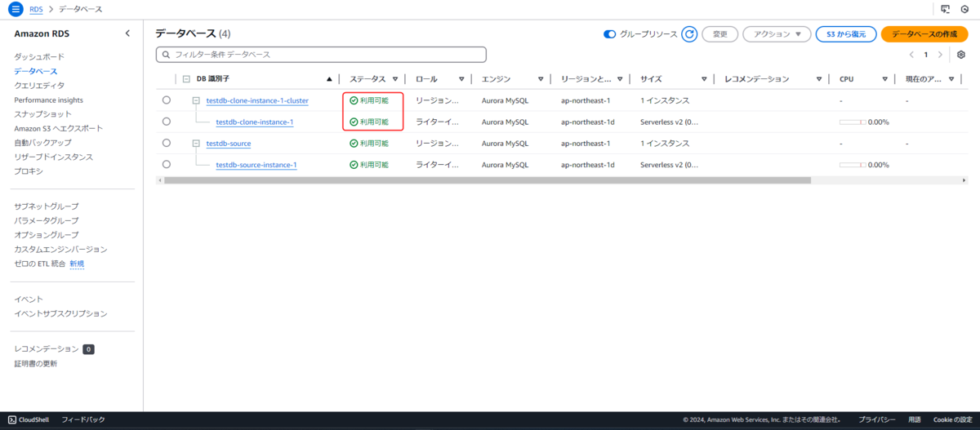Image resolution: width=980 pixels, height=430 pixels.
Task: Open プロキシ in sidebar
Action: [x=29, y=171]
